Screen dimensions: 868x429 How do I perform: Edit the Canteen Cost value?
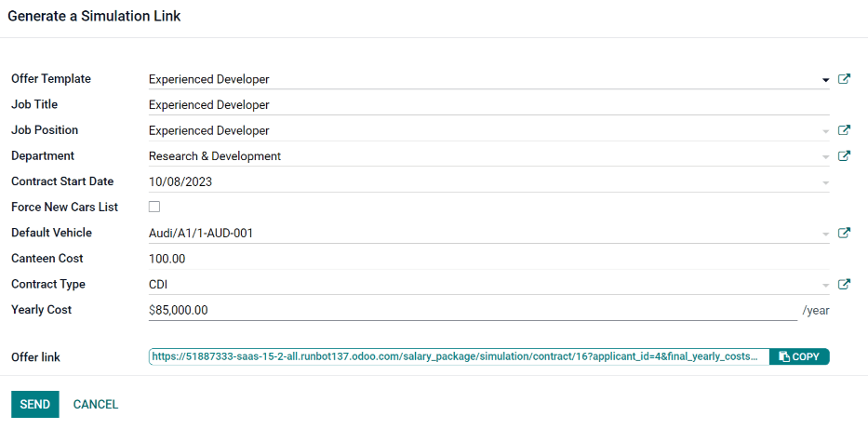coord(484,259)
